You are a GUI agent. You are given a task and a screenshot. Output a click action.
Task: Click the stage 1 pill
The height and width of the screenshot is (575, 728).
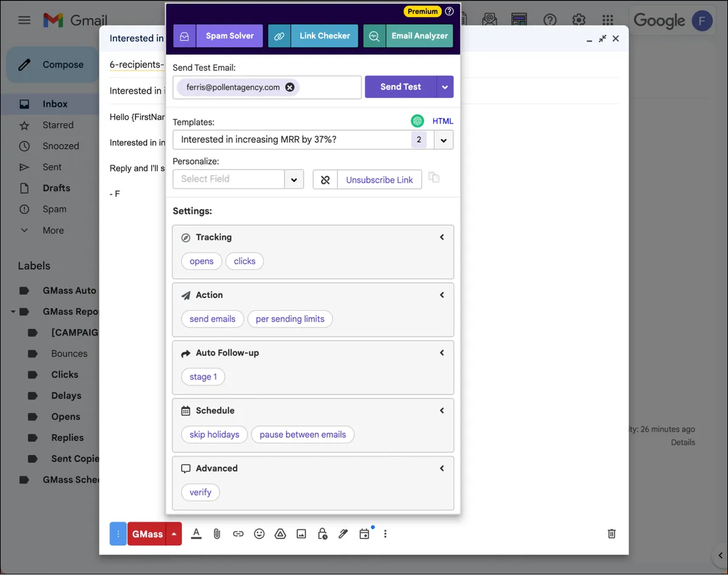pyautogui.click(x=203, y=376)
